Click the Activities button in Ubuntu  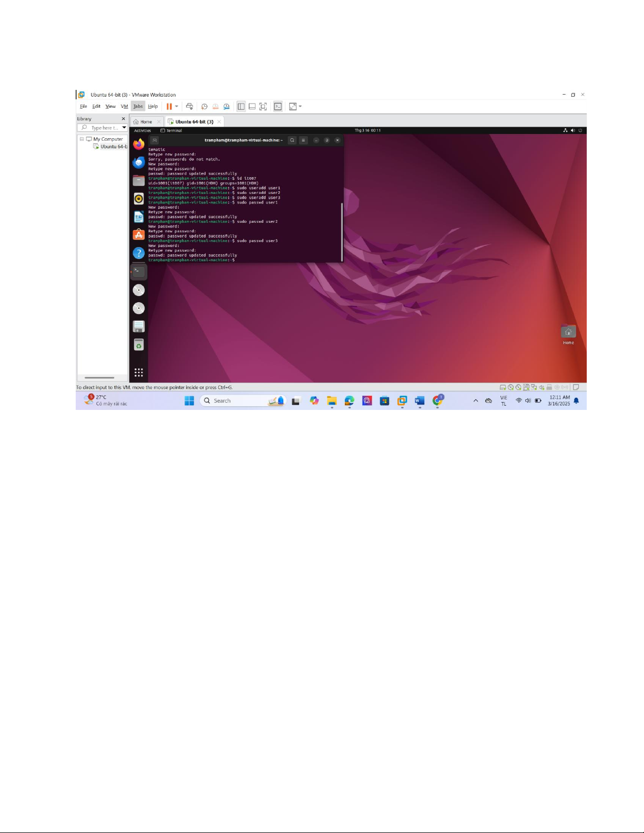click(142, 130)
